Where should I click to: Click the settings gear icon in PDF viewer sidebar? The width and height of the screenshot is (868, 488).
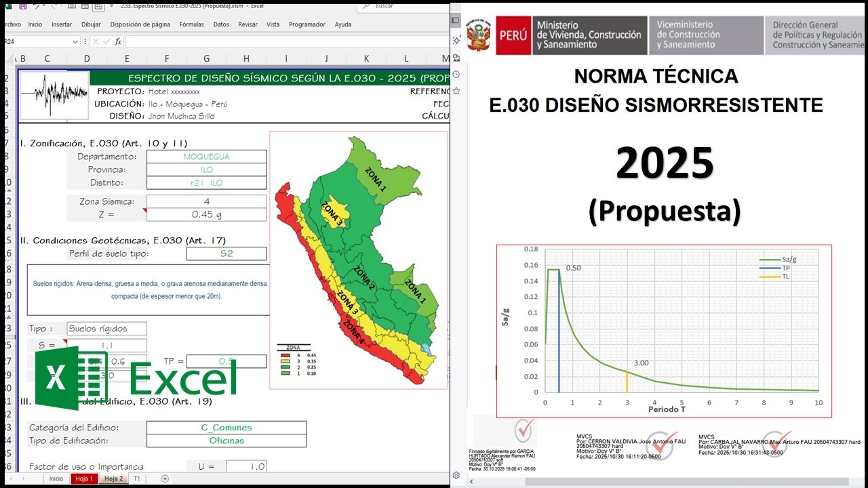[456, 475]
